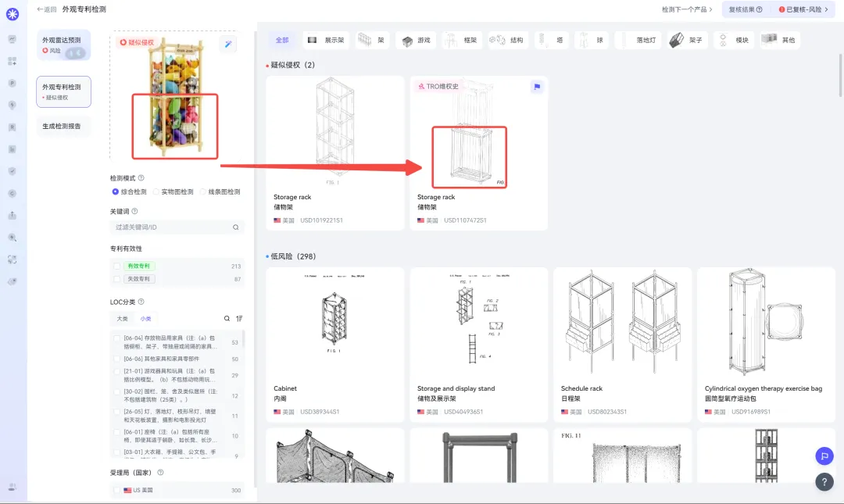
Task: Open the help question mark floating button
Action: 824,481
